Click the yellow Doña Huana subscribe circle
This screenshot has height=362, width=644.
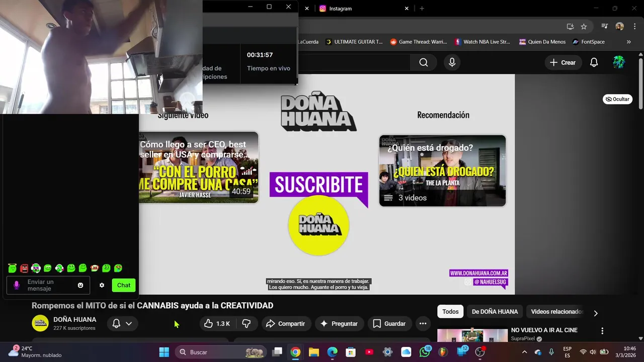pyautogui.click(x=318, y=225)
